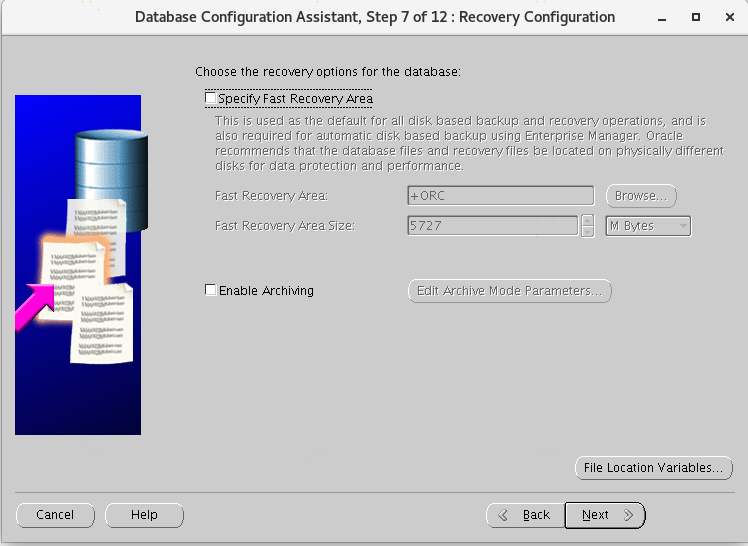Increase recovery area size with up arrow

tap(588, 221)
